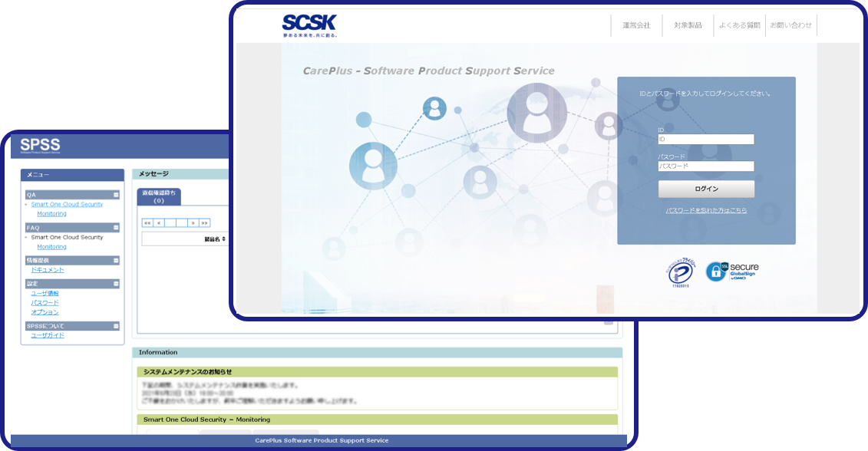
Task: Click the ID input field
Action: (706, 140)
